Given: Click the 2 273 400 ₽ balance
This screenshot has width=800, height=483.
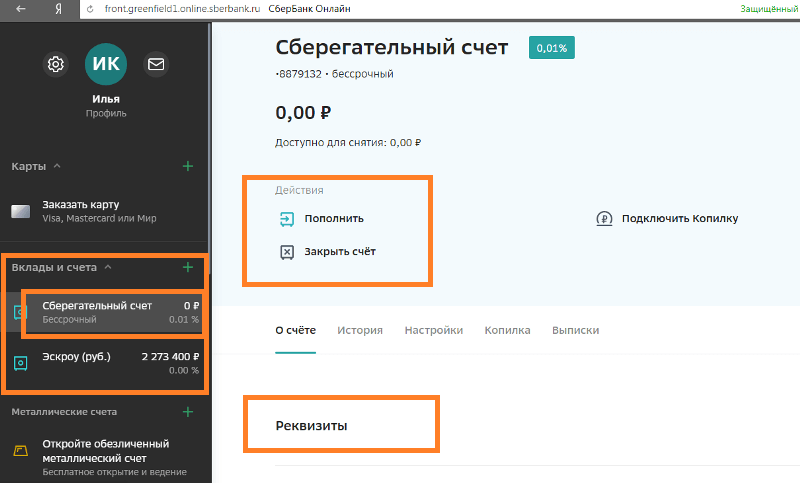Looking at the screenshot, I should pos(170,357).
